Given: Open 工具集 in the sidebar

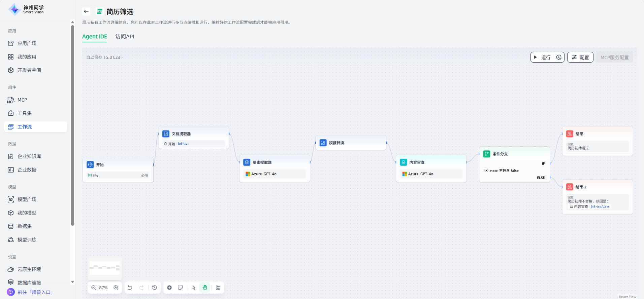Looking at the screenshot, I should tap(25, 113).
